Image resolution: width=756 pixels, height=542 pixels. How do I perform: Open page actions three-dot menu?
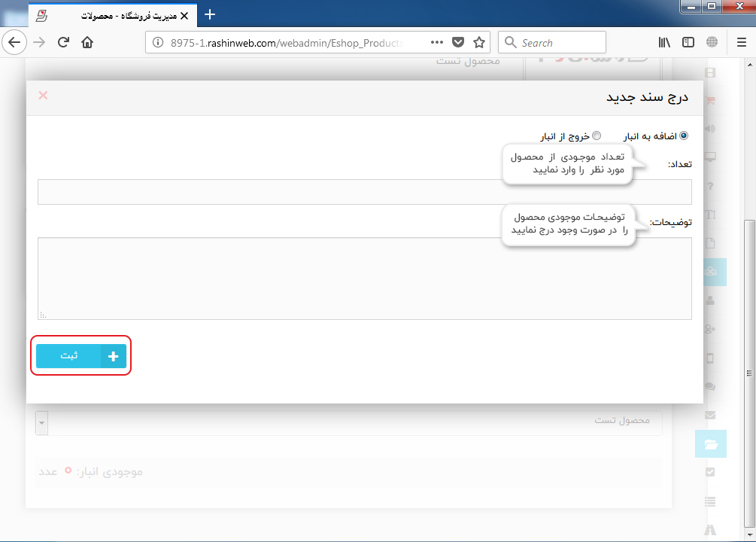[x=437, y=42]
